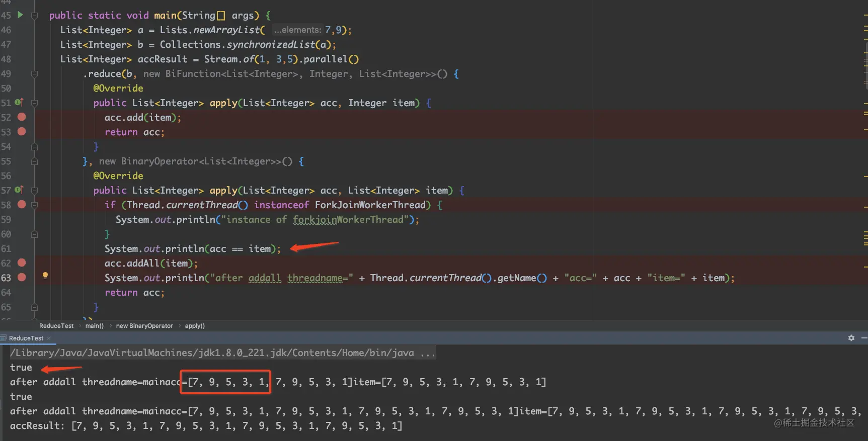Open the run panel settings gear
Image resolution: width=868 pixels, height=441 pixels.
point(851,338)
